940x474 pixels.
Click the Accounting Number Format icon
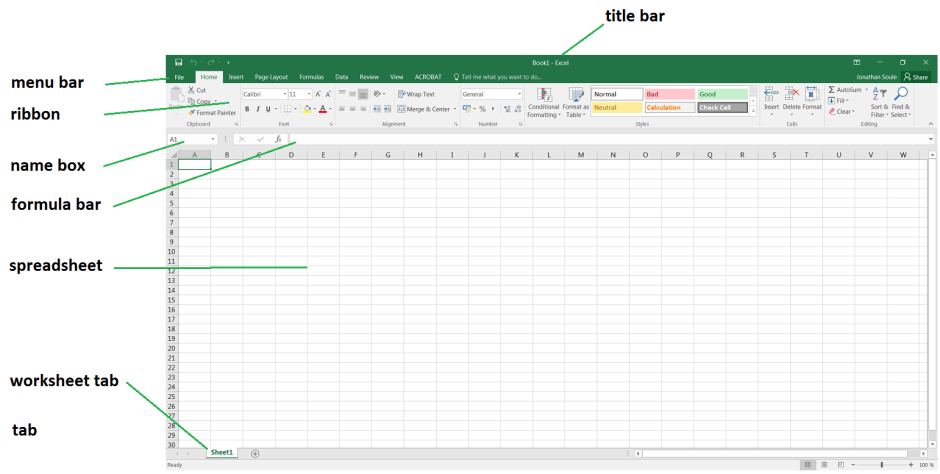467,109
